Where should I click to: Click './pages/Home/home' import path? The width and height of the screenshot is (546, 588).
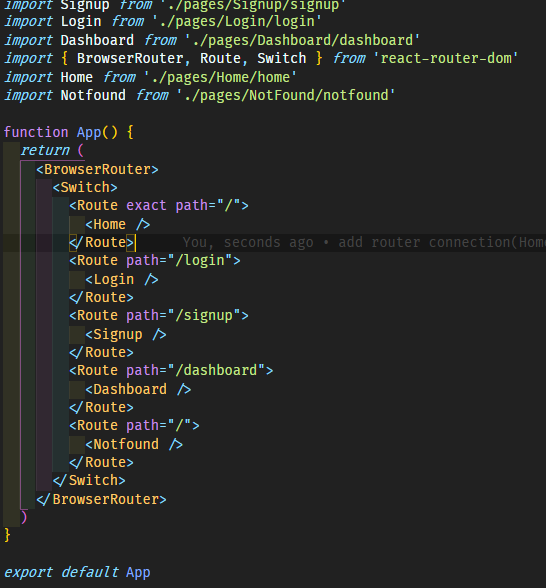tap(220, 77)
